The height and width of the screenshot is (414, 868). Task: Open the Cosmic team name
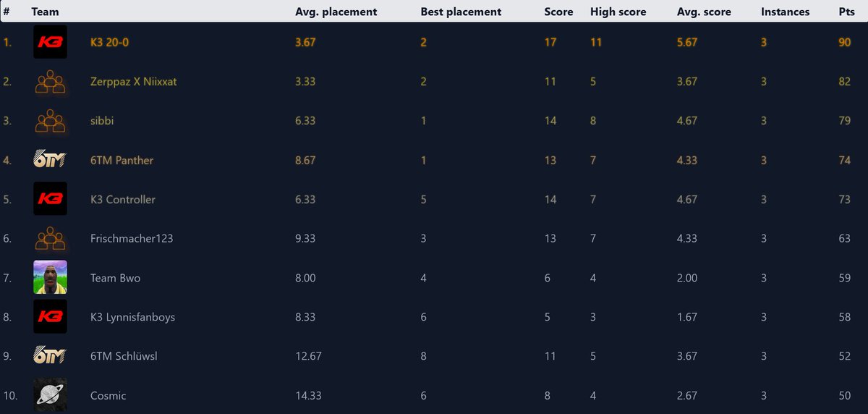[x=109, y=395]
